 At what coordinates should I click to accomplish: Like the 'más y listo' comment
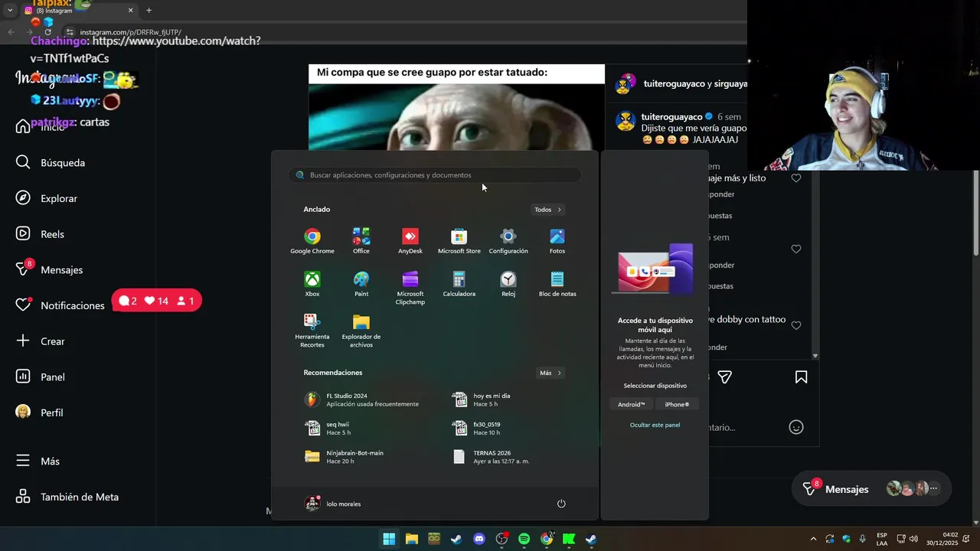[x=796, y=178]
